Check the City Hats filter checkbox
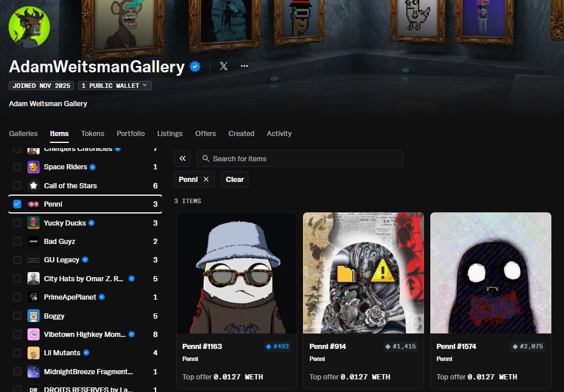This screenshot has width=564, height=392. [17, 278]
